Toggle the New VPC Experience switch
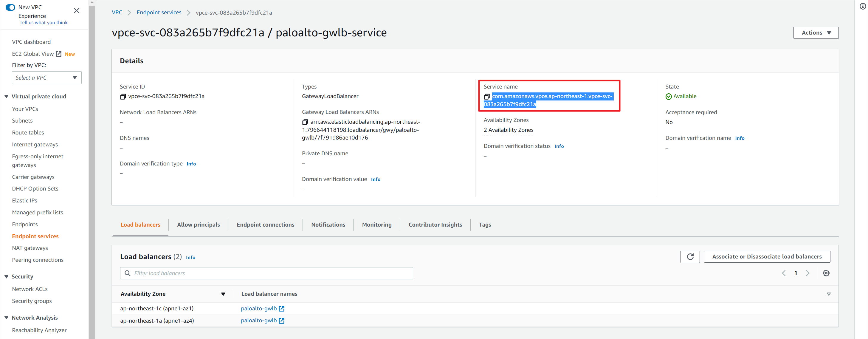Viewport: 868px width, 339px height. click(10, 7)
